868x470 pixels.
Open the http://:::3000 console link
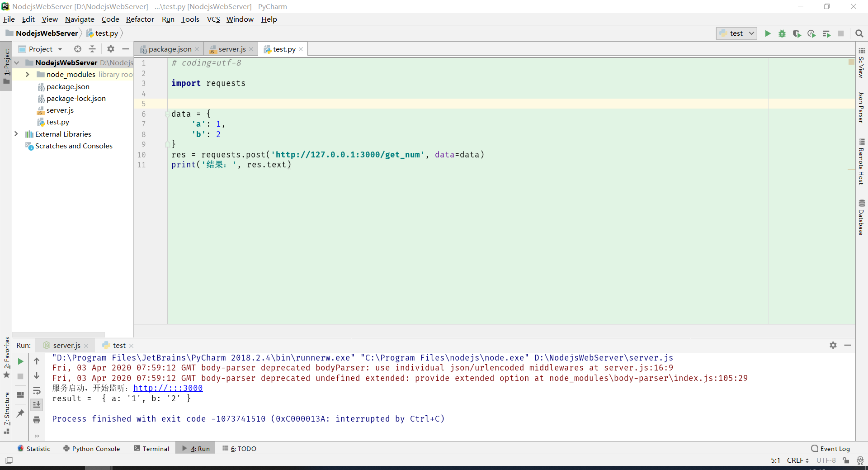coord(168,388)
